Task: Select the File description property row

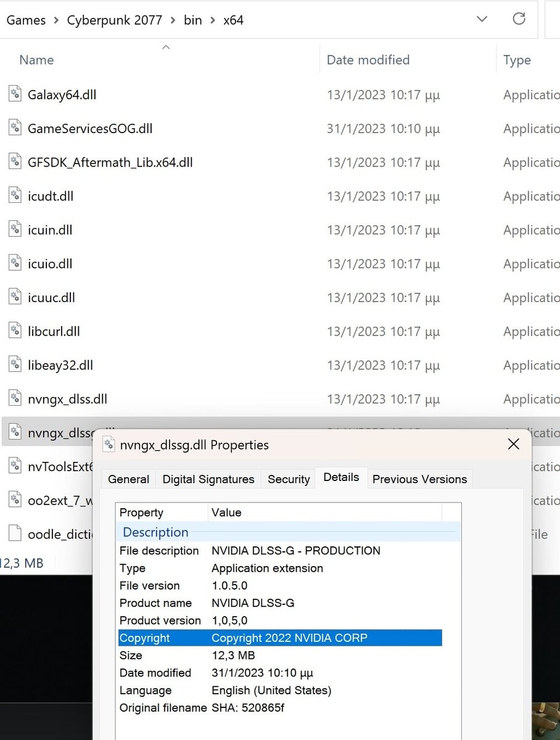Action: 280,551
